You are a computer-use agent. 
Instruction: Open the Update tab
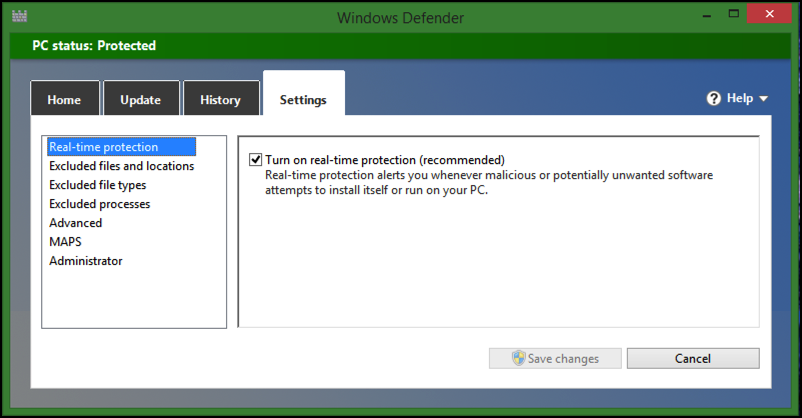pyautogui.click(x=141, y=98)
